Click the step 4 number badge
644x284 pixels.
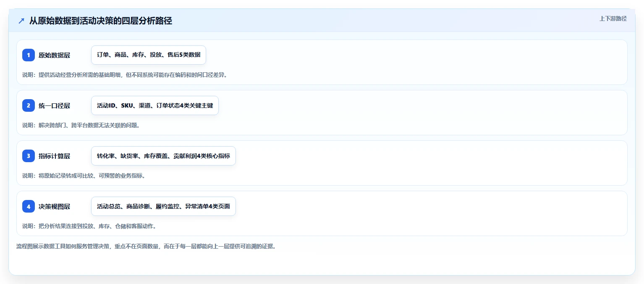[x=29, y=206]
